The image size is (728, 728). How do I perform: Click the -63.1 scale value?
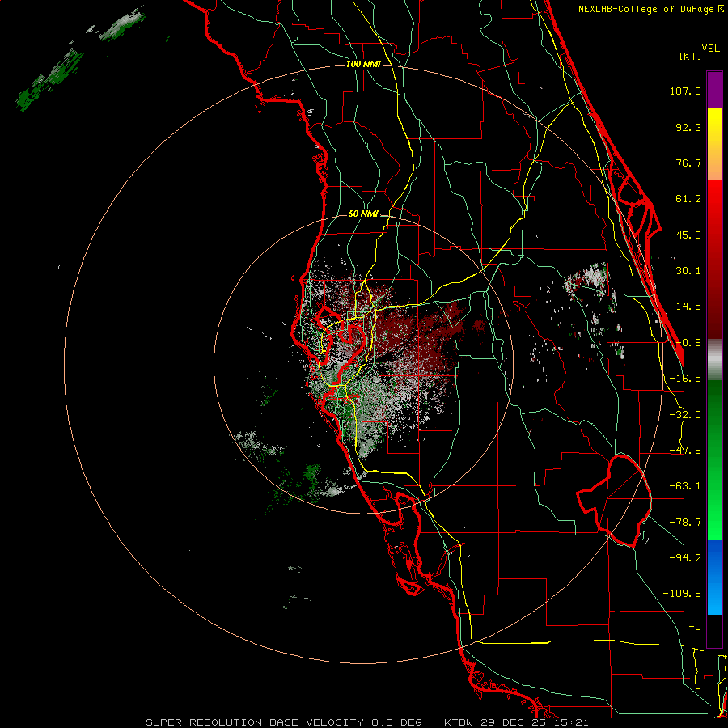coord(685,486)
